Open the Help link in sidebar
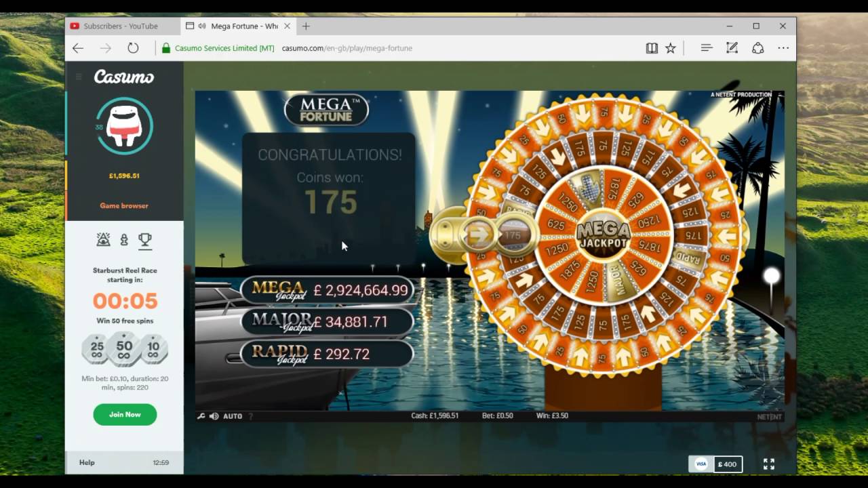868x488 pixels. [87, 463]
